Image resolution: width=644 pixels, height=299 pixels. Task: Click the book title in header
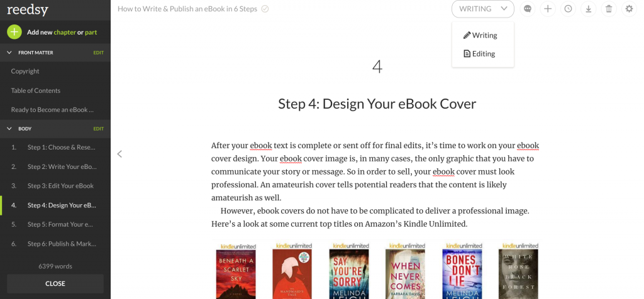[x=187, y=9]
